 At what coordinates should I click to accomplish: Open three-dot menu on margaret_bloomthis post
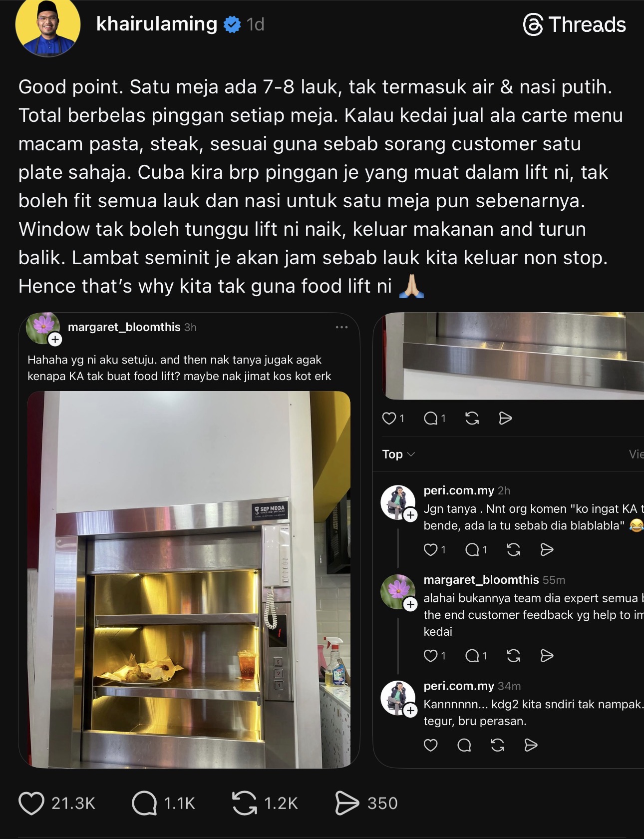(x=341, y=327)
